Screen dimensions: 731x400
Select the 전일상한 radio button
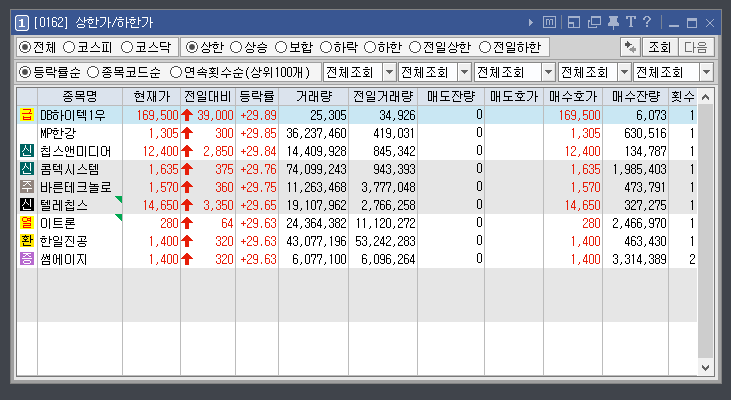[x=414, y=47]
